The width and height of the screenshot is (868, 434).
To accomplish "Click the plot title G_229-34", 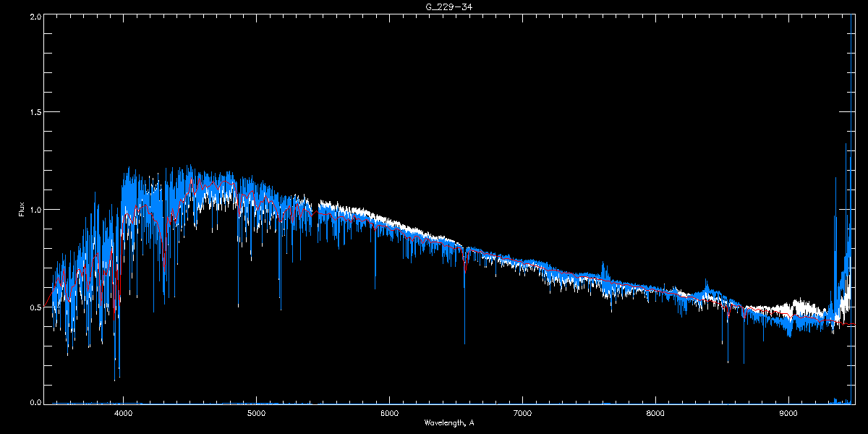I will (x=449, y=7).
